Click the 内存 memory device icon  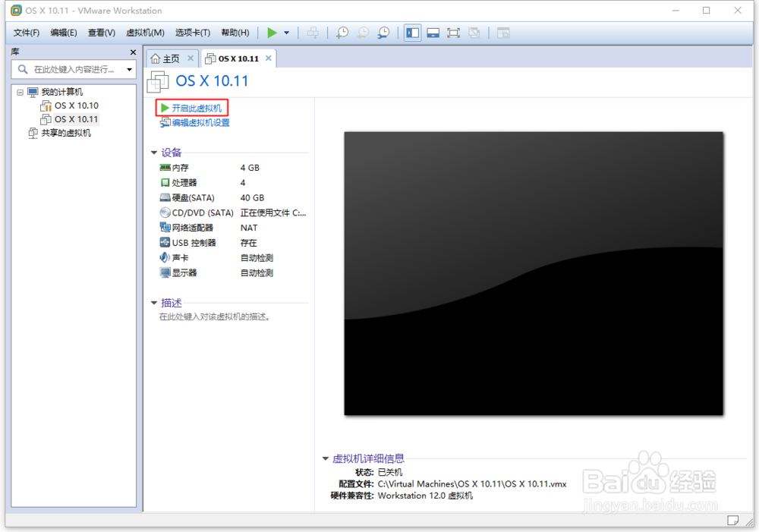click(x=165, y=168)
